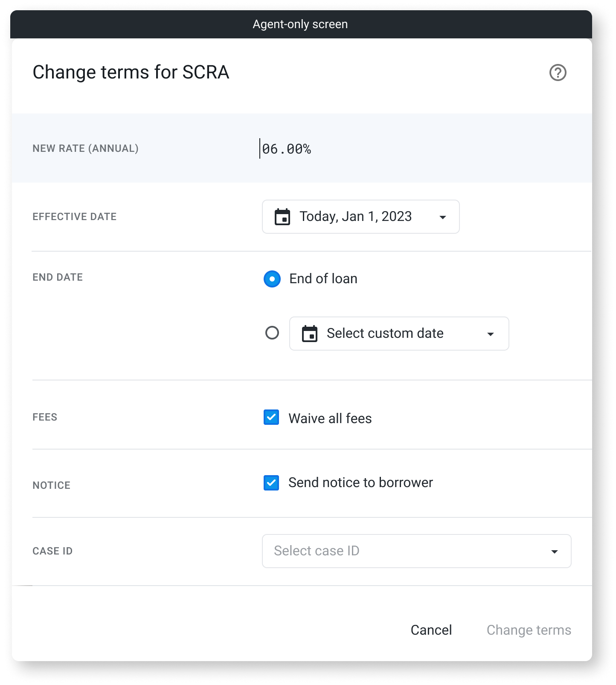Screen dimensions: 616x685
Task: Click the Cancel button
Action: click(431, 630)
